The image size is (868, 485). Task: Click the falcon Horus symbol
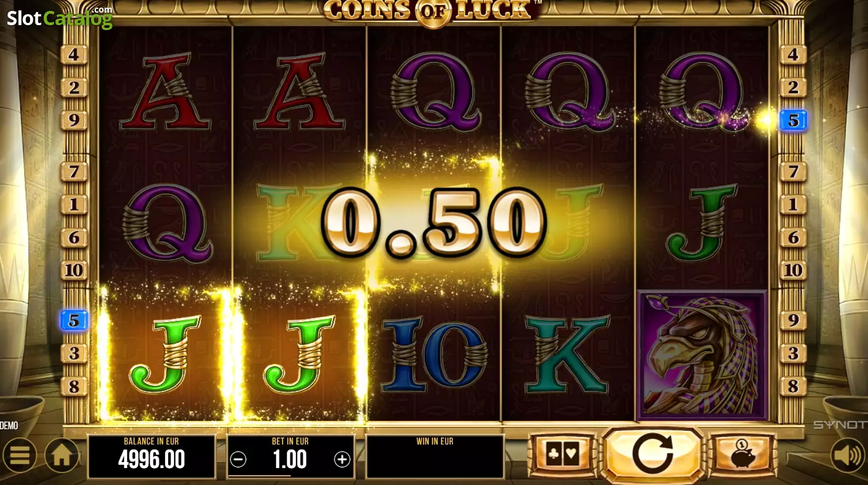(702, 355)
